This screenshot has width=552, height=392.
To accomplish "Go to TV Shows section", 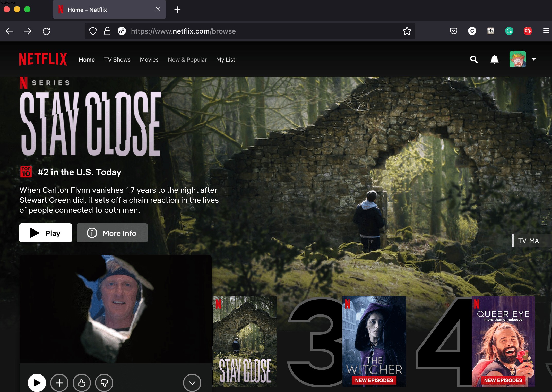I will [x=117, y=59].
